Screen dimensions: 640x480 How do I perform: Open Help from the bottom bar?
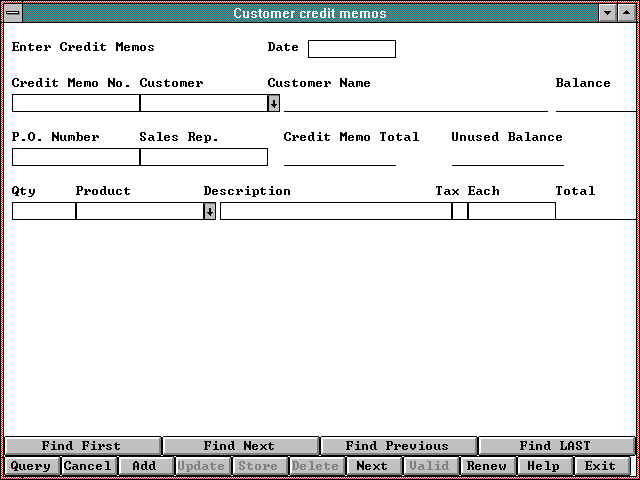tap(544, 466)
